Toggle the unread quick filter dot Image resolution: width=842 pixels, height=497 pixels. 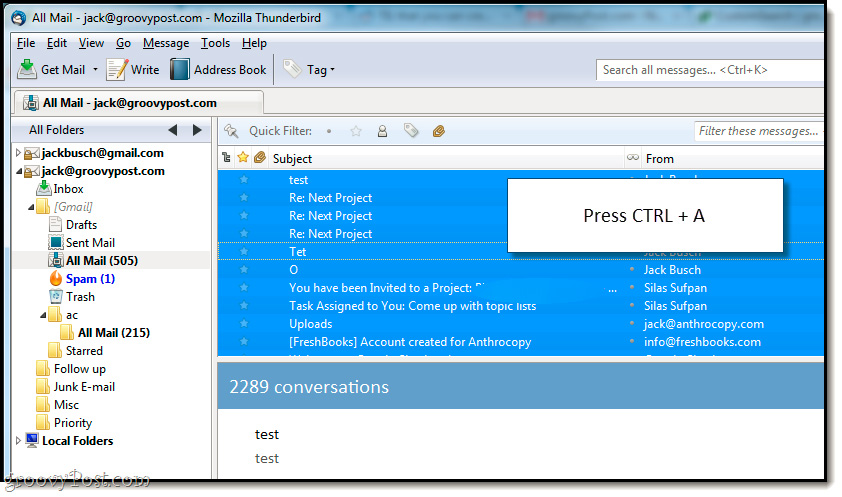(329, 131)
